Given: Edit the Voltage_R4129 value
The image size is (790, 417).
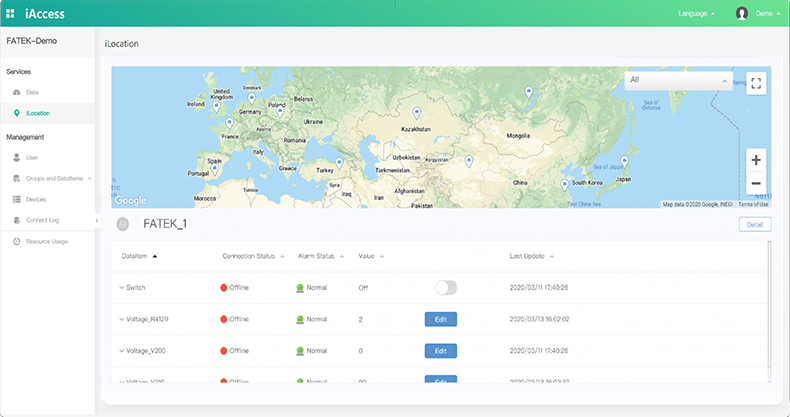Looking at the screenshot, I should click(441, 319).
